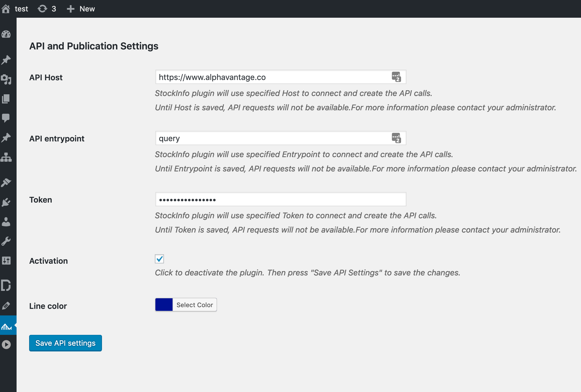Screen dimensions: 581x392
Task: Click the active StockInfo chart icon
Action: tap(7, 326)
